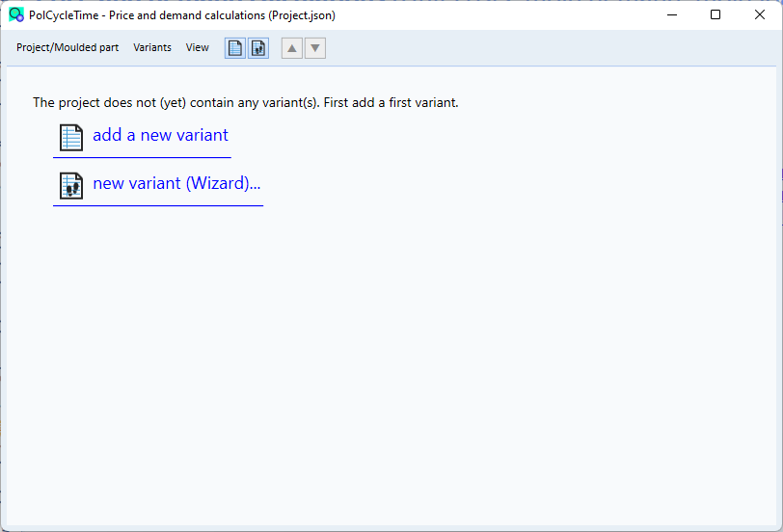Click the toolbar new variant document icon

coord(235,48)
